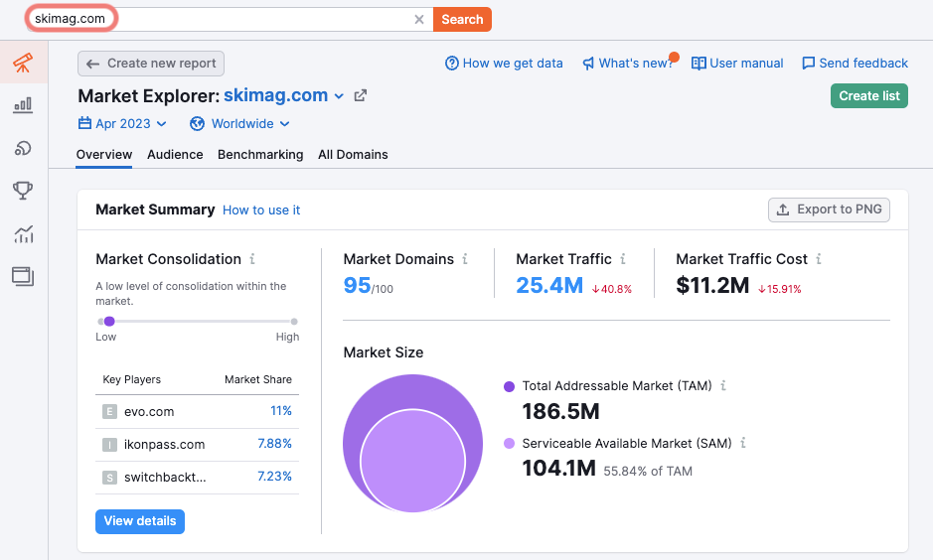
Task: Switch to the All Domains tab
Action: point(353,155)
